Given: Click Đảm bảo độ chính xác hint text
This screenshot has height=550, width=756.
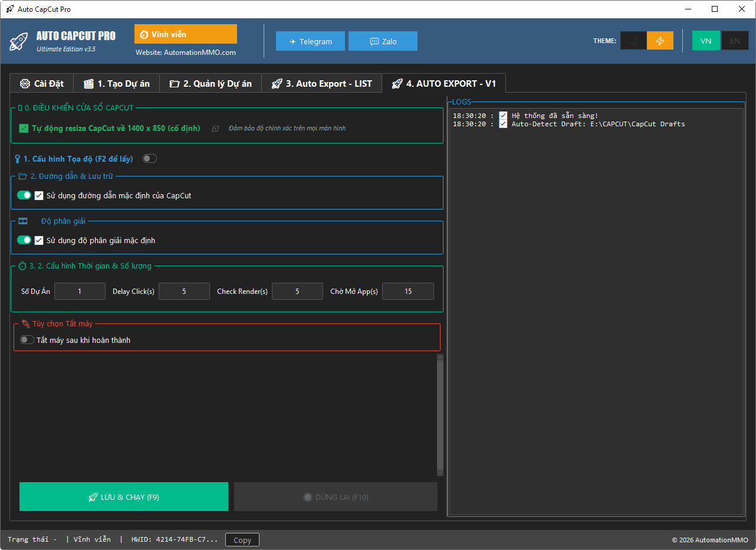Looking at the screenshot, I should click(x=287, y=128).
